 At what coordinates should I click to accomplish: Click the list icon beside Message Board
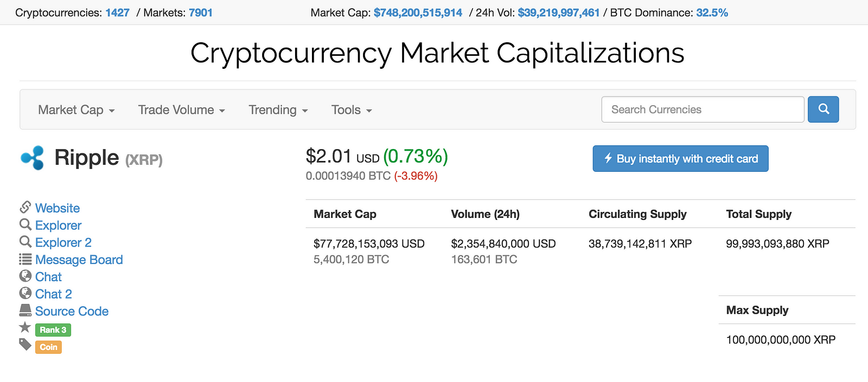(x=25, y=259)
